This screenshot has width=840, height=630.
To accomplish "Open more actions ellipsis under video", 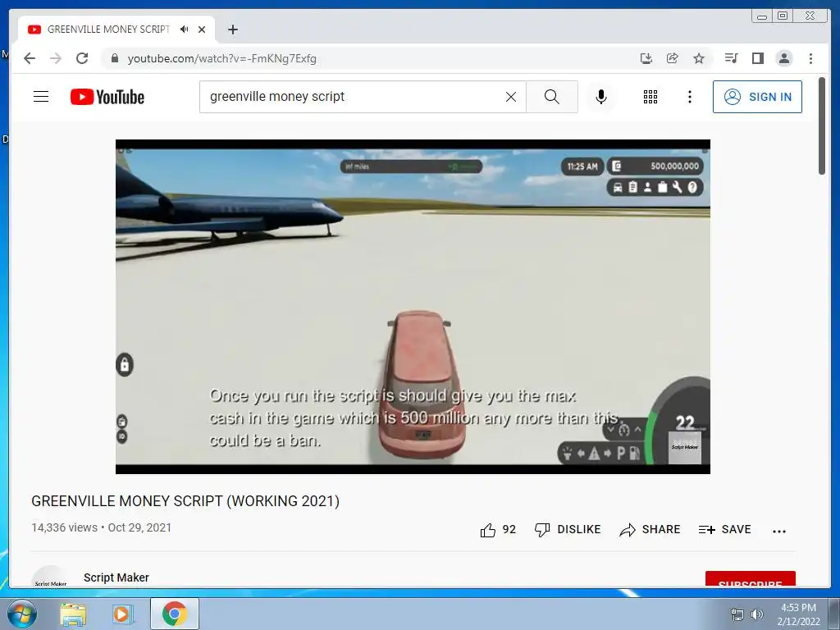I will 779,531.
